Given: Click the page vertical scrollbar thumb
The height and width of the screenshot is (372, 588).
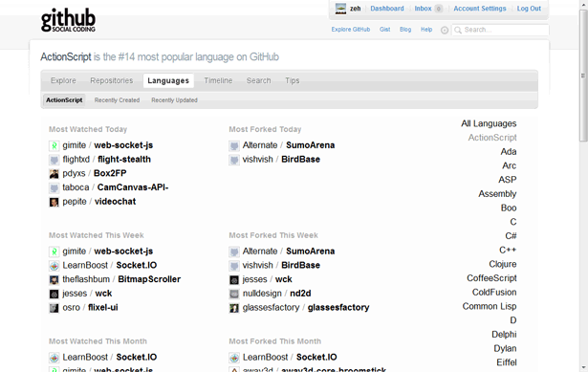Looking at the screenshot, I should point(583,76).
